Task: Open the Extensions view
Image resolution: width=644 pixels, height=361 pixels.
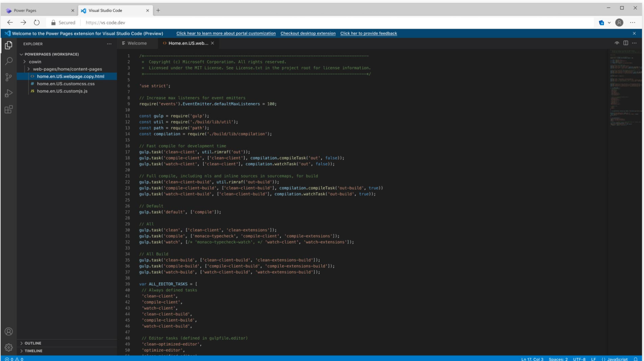Action: click(9, 109)
